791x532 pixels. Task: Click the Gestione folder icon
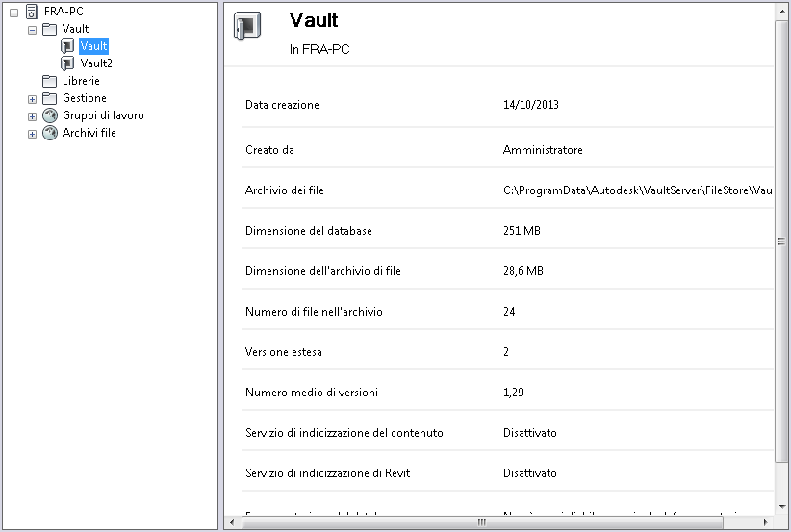pyautogui.click(x=50, y=98)
